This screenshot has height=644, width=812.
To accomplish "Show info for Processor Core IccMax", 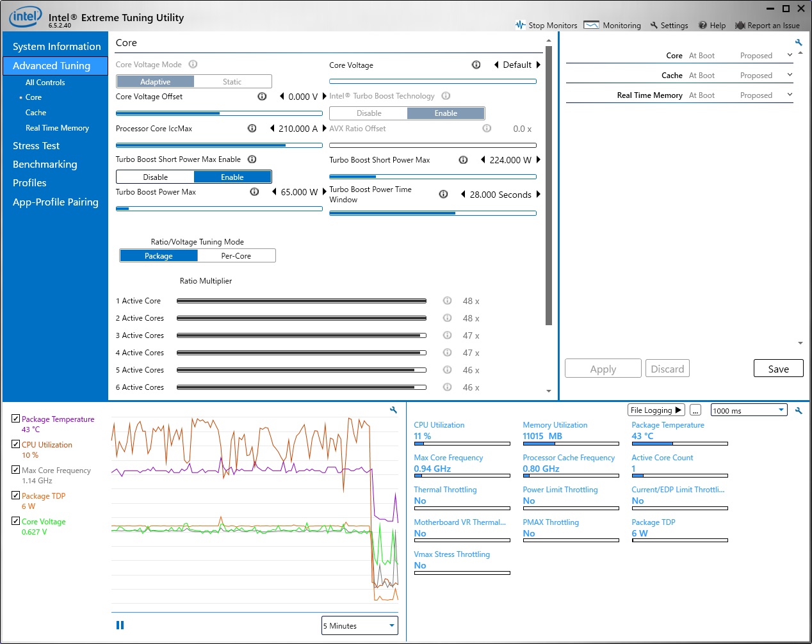I will coord(252,128).
